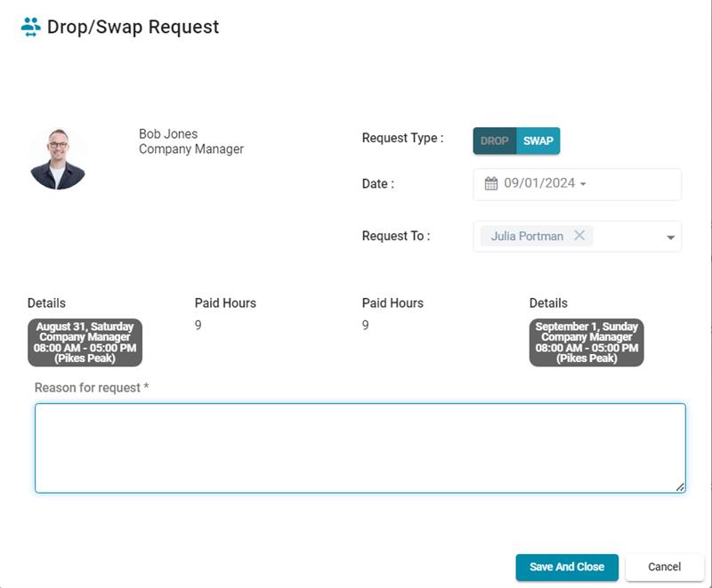Click Save And Close button
The image size is (712, 588).
pos(567,568)
